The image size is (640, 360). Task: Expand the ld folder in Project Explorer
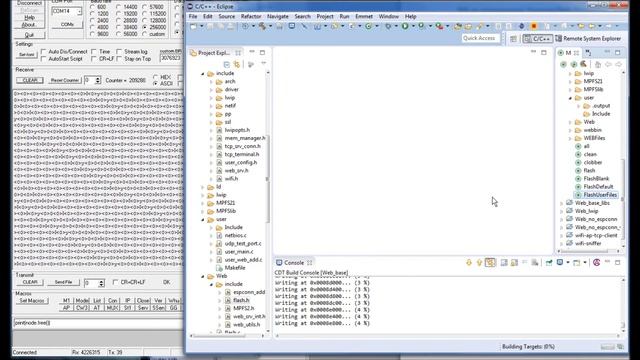pyautogui.click(x=203, y=187)
